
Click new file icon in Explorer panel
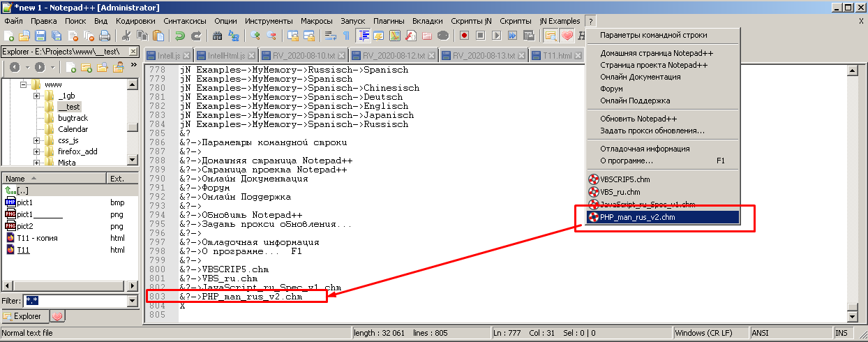pos(71,67)
